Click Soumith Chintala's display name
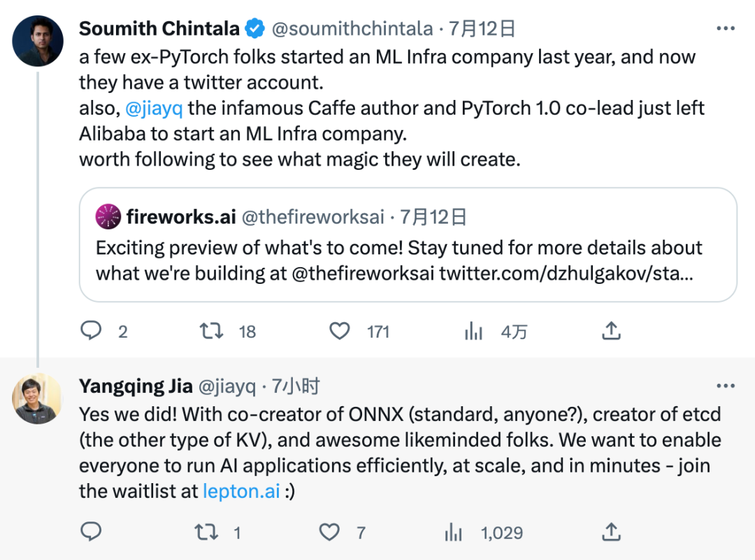This screenshot has height=560, width=755. coord(159,29)
